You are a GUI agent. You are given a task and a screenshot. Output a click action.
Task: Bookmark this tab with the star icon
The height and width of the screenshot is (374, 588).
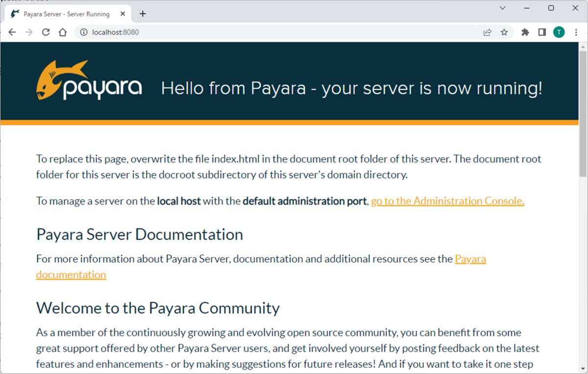point(504,32)
